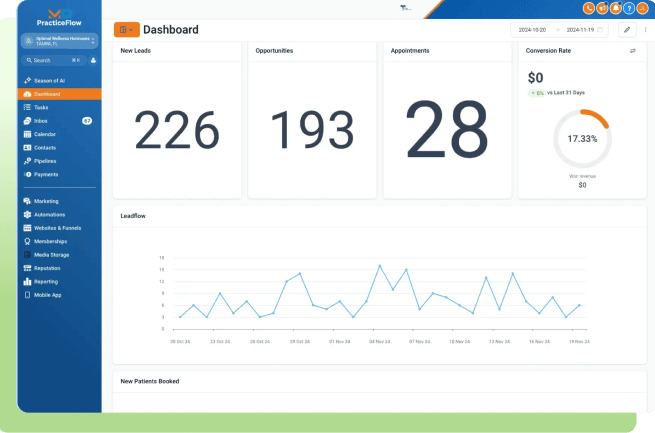Click the '04 Nov 24' axis label
Image resolution: width=655 pixels, height=433 pixels.
[379, 342]
